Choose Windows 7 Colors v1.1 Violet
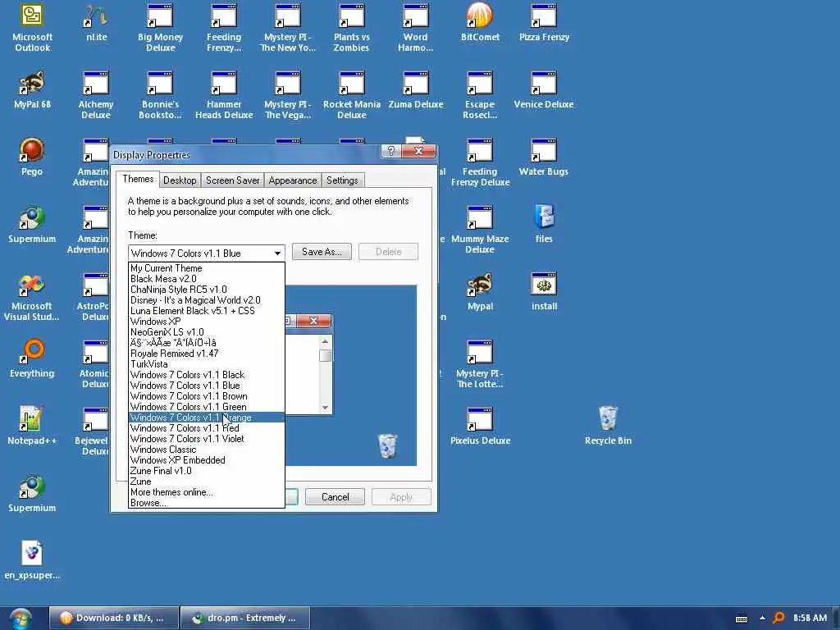This screenshot has width=840, height=630. [206, 439]
